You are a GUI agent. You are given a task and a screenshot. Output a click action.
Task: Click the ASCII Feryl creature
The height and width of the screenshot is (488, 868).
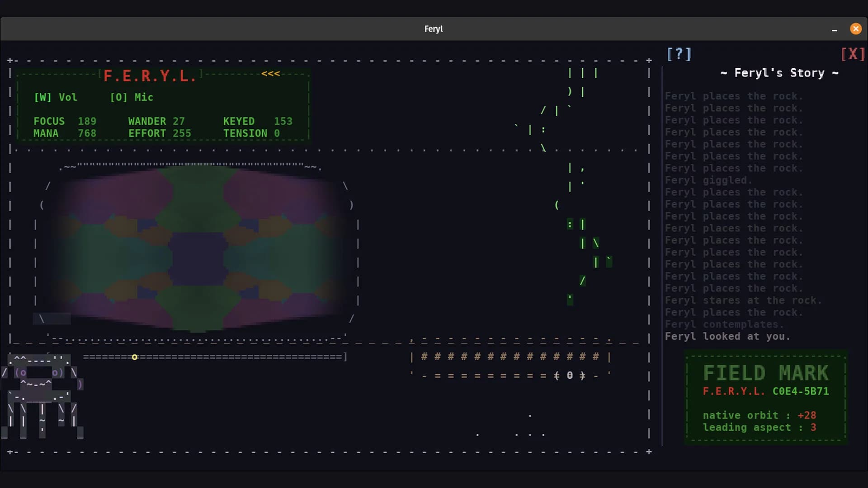tap(42, 396)
